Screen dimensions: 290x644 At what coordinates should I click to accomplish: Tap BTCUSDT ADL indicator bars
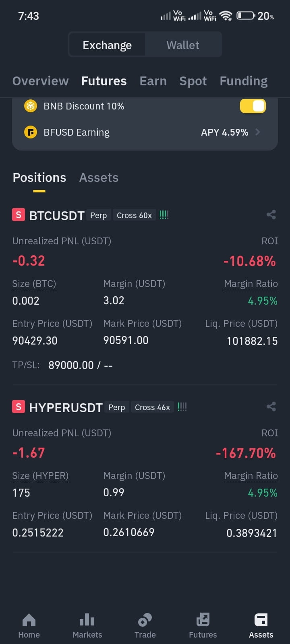164,215
